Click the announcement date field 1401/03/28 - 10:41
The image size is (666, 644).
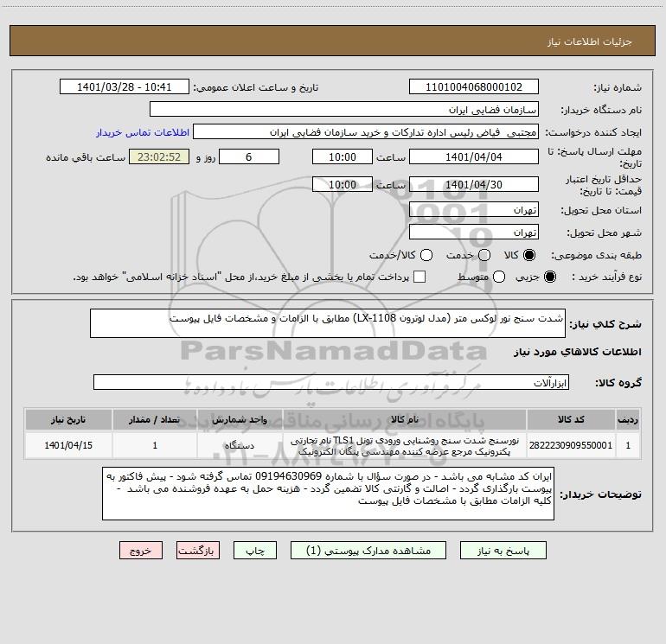124,87
